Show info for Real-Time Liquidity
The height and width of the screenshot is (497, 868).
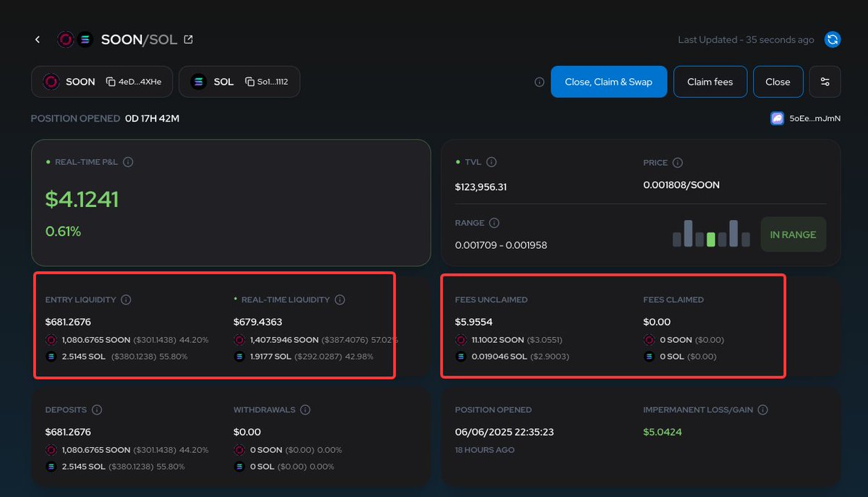pos(340,300)
